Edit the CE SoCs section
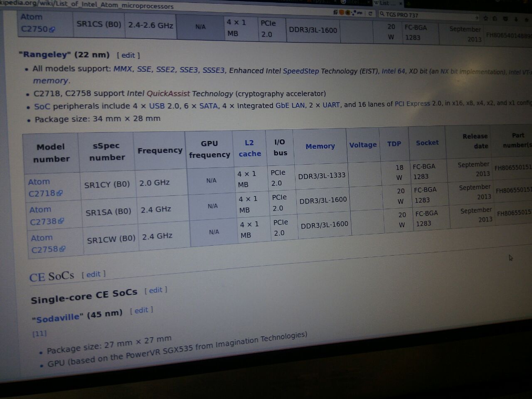Viewport: 532px width, 399px height. click(x=94, y=274)
